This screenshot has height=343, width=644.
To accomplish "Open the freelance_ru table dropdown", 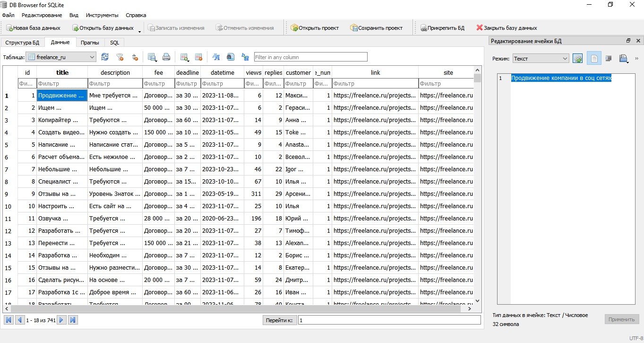I will (x=61, y=57).
